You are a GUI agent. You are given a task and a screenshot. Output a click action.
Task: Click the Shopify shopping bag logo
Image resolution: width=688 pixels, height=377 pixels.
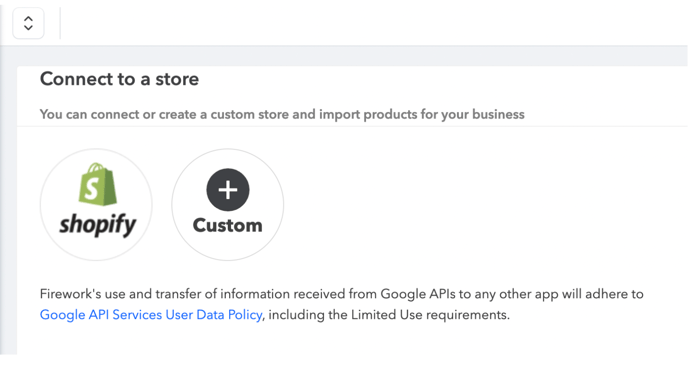pos(98,184)
